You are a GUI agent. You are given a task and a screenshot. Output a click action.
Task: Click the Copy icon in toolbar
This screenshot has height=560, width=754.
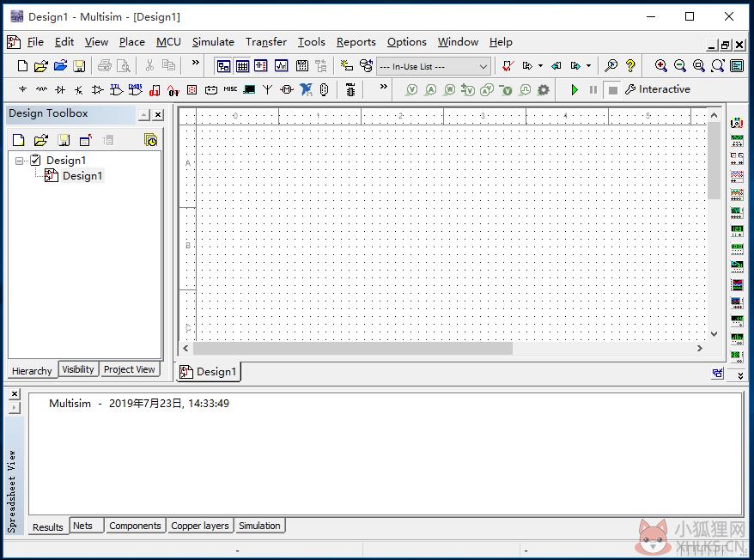168,65
